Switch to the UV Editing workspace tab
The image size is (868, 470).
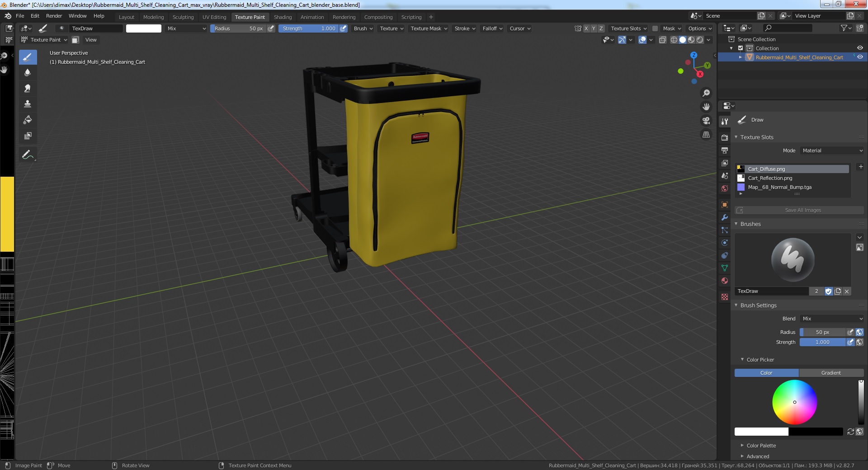pos(214,17)
